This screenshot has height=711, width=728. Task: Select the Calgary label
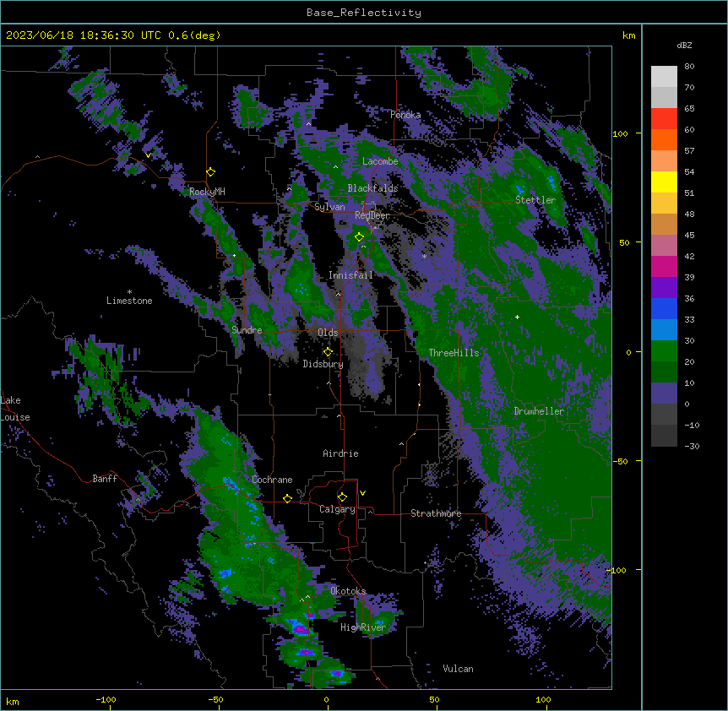(x=337, y=509)
